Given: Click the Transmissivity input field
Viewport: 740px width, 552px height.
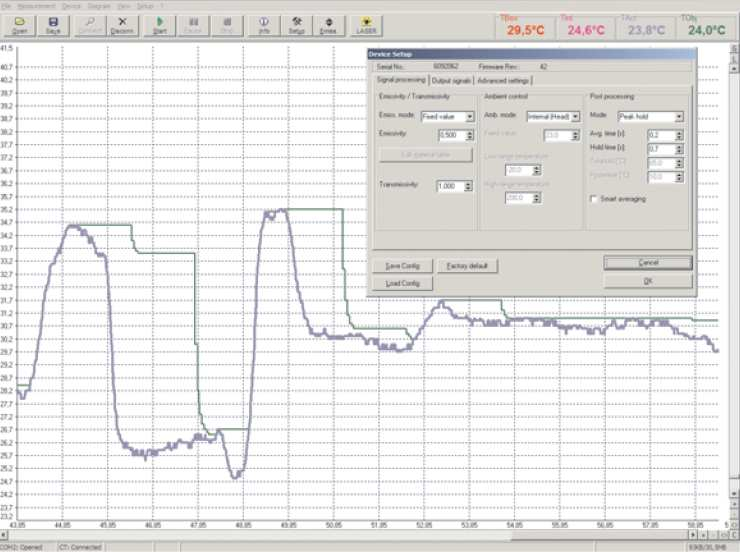Looking at the screenshot, I should point(451,186).
